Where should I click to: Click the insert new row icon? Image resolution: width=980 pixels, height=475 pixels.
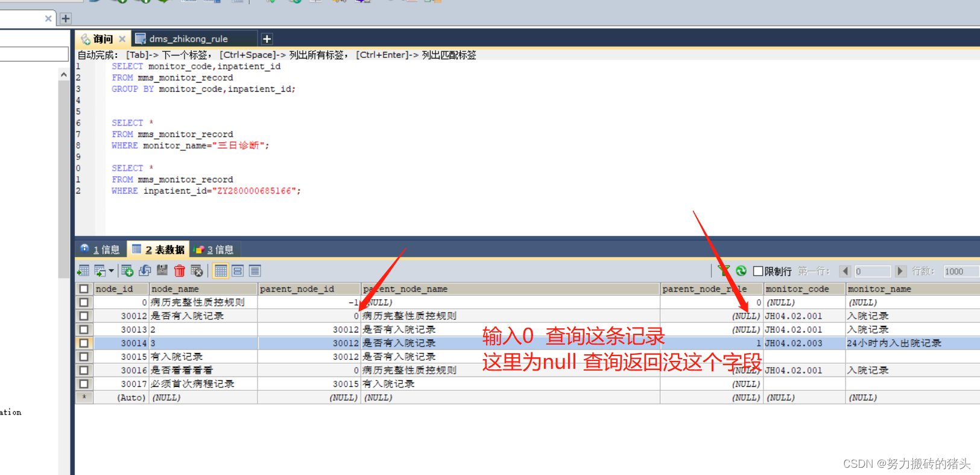(127, 271)
